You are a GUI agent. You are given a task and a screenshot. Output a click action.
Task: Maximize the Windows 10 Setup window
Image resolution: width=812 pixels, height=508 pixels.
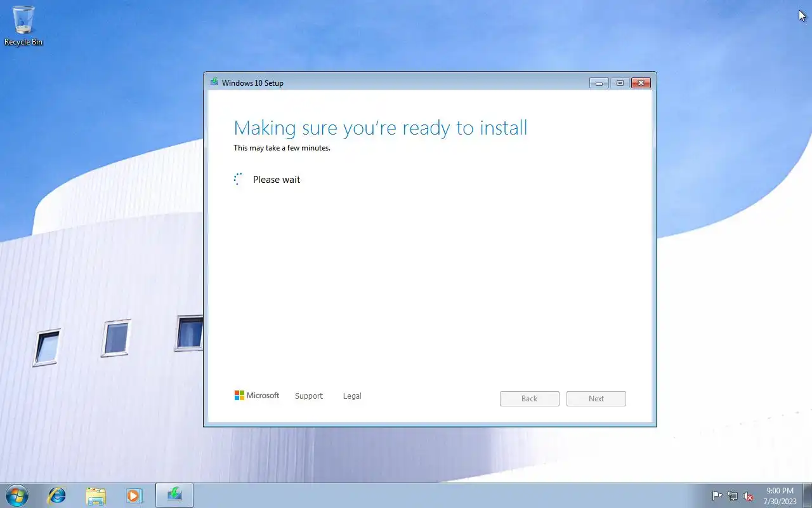[620, 83]
